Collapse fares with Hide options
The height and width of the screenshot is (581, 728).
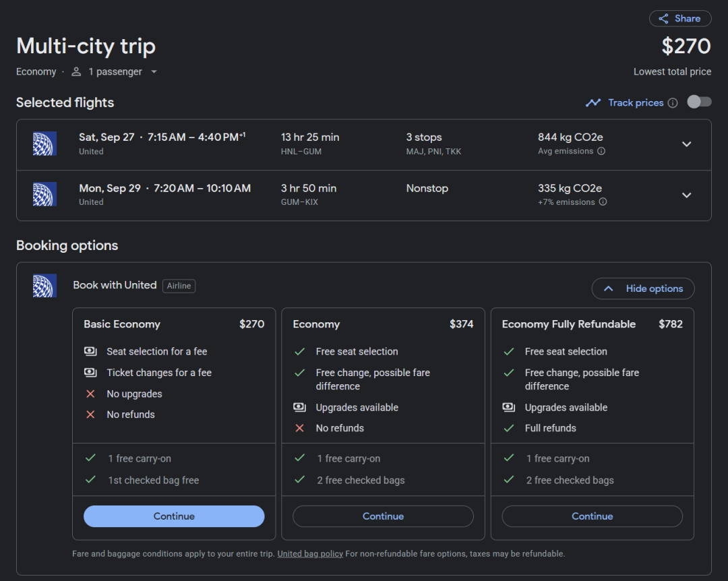click(x=643, y=288)
